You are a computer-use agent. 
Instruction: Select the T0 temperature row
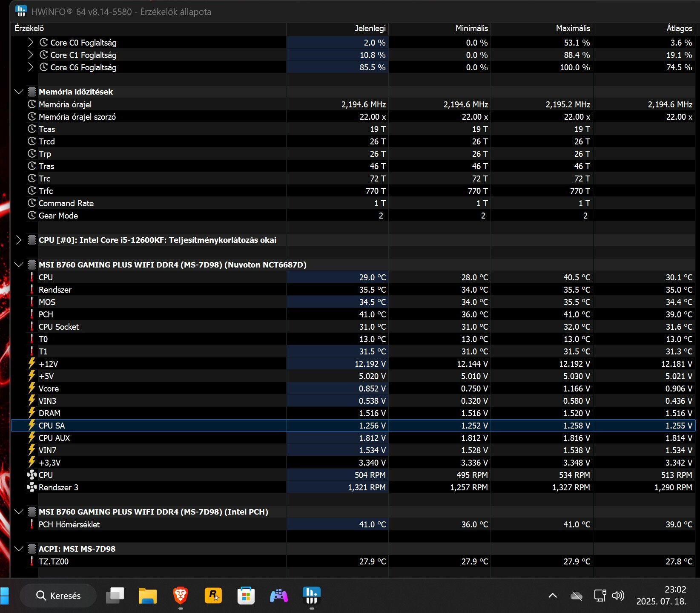tap(353, 339)
